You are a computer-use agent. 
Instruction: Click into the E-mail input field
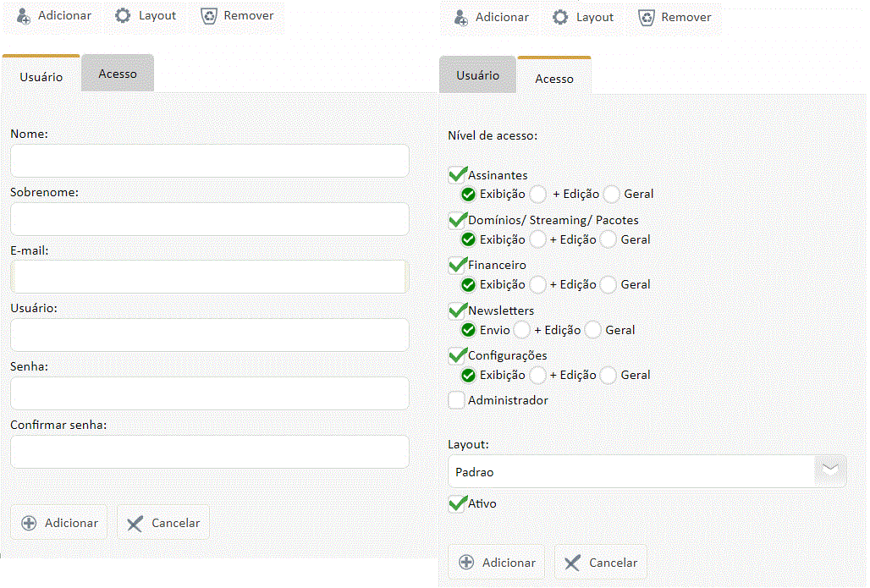click(209, 277)
